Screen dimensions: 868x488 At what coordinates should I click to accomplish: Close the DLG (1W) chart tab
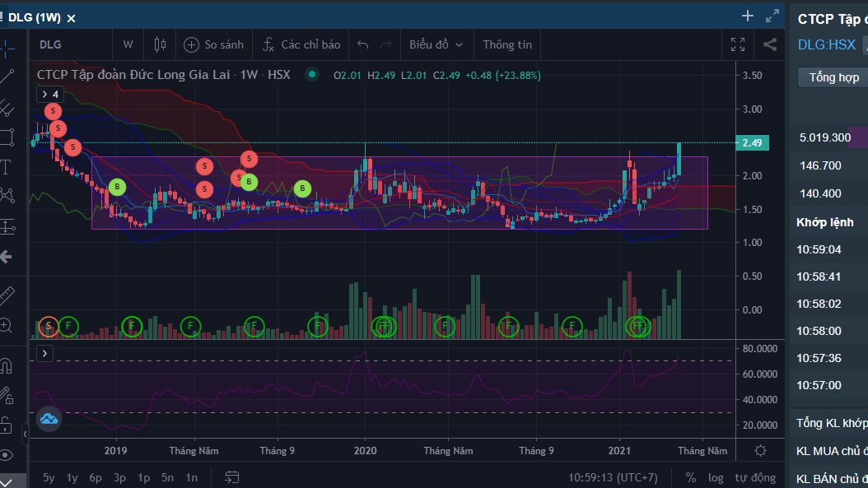coord(71,17)
